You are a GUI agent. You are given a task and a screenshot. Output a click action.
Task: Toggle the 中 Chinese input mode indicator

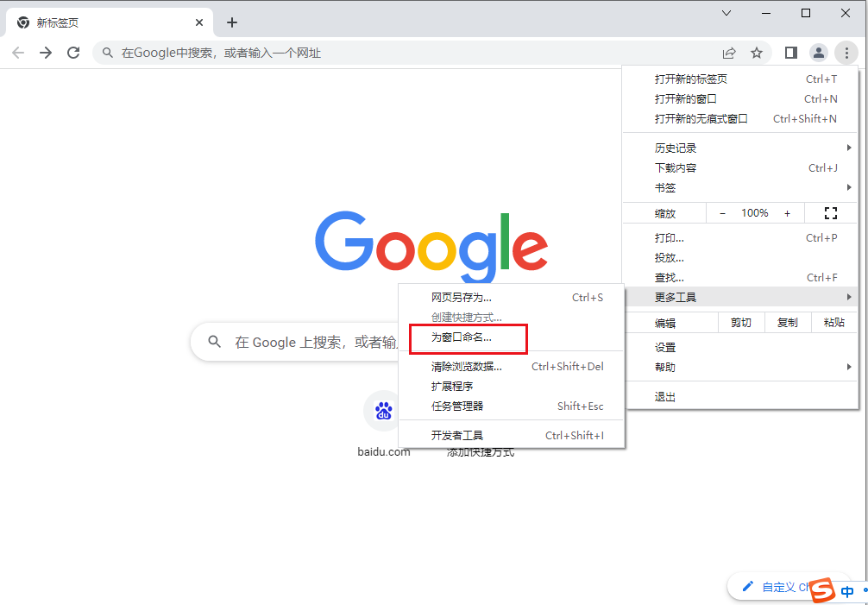(847, 591)
